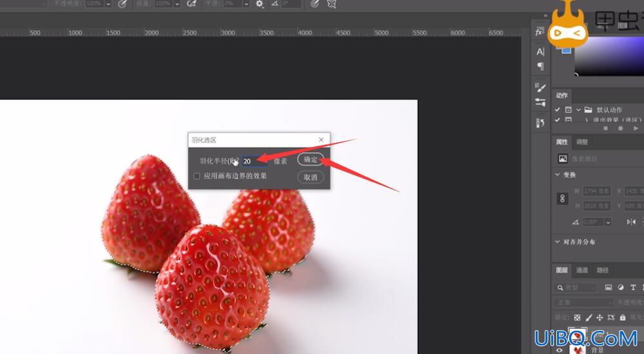Open the rotation angle dropdown in Properties

(608, 222)
